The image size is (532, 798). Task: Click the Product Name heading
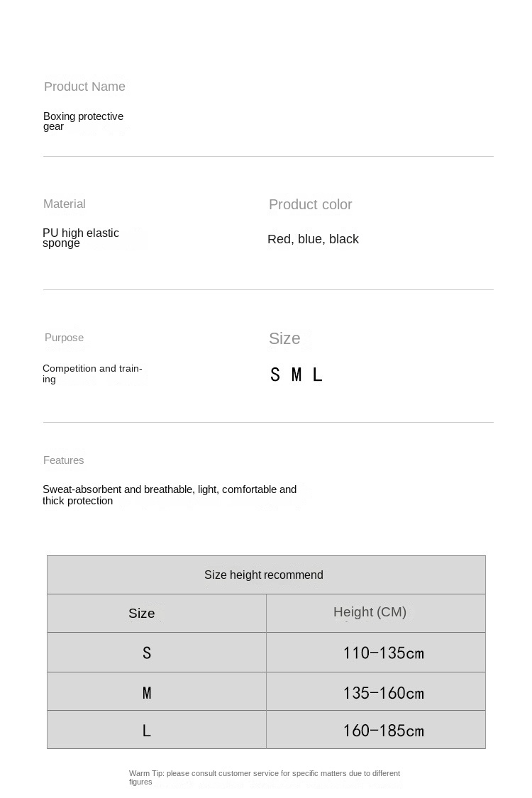tap(84, 87)
